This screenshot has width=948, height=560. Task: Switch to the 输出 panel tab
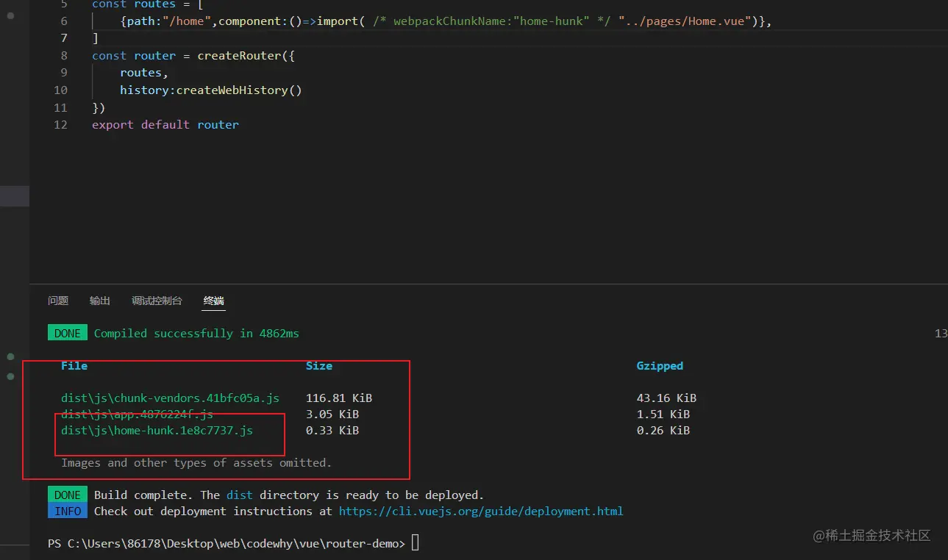point(100,301)
